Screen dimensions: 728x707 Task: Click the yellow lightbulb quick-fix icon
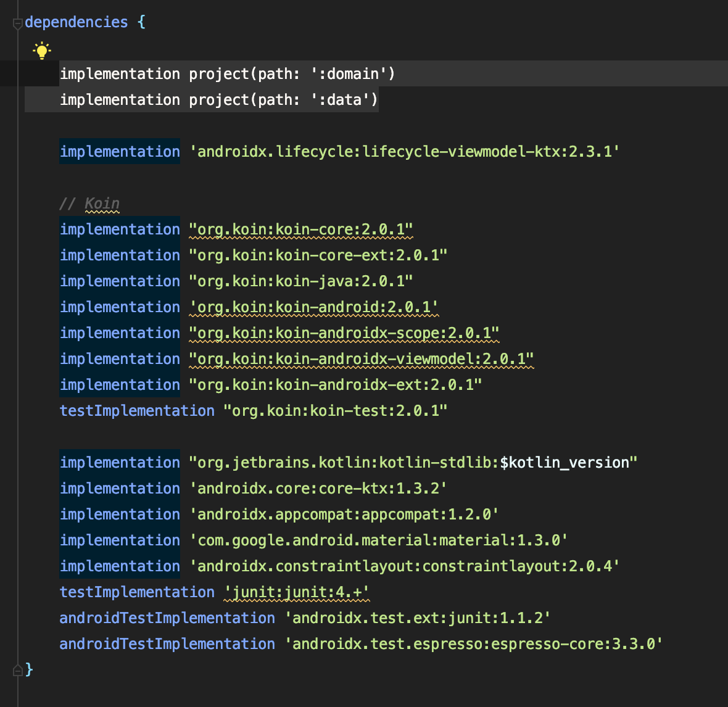42,50
